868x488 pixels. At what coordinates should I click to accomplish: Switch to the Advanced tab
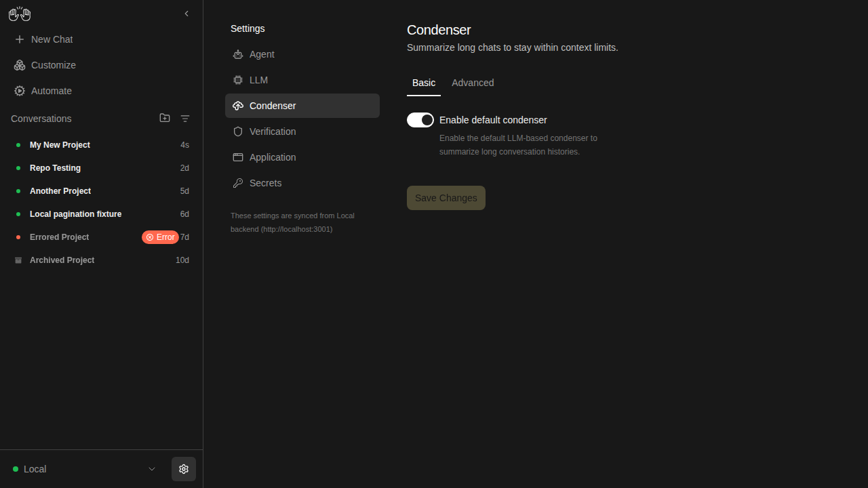[x=473, y=83]
